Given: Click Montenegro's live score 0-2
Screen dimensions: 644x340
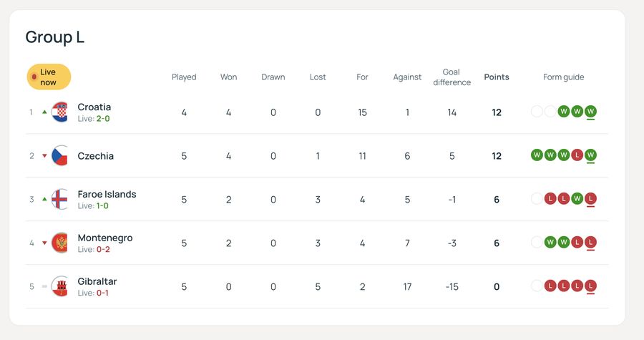Looking at the screenshot, I should point(103,250).
